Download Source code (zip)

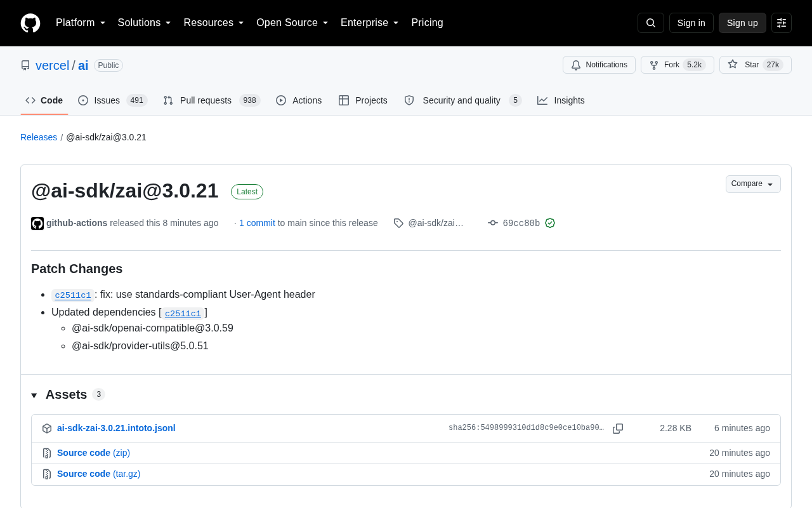(x=93, y=453)
